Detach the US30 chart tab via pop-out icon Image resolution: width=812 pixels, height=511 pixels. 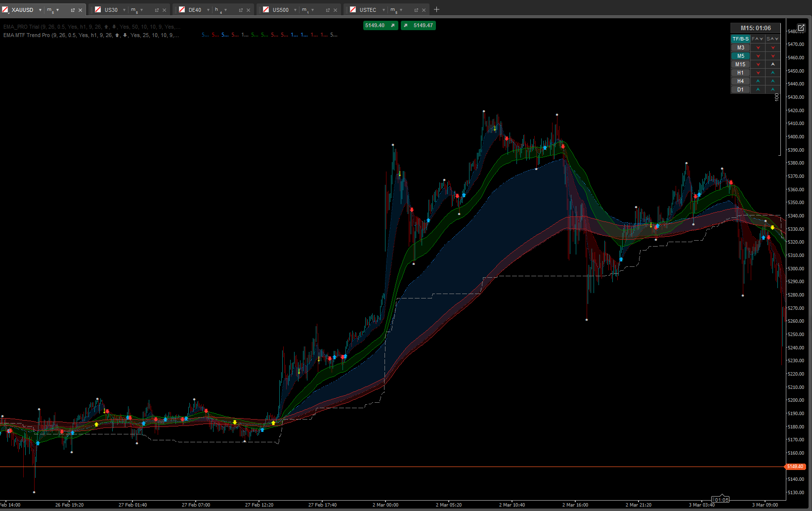pyautogui.click(x=157, y=10)
